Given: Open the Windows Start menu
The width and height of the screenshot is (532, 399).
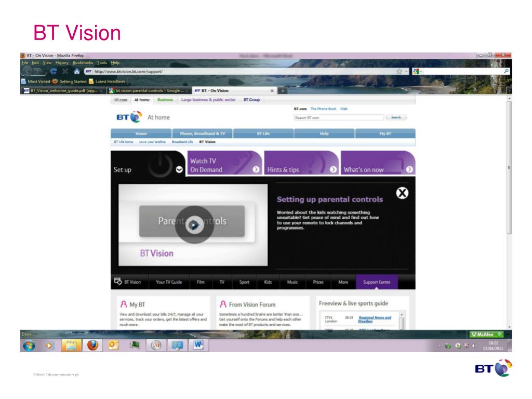Looking at the screenshot, I should click(29, 345).
